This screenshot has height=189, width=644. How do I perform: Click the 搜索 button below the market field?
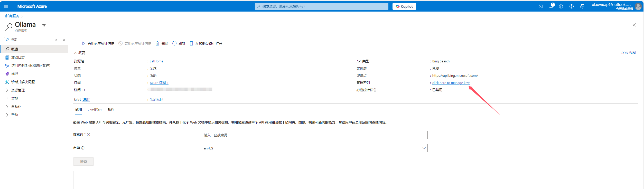83,162
